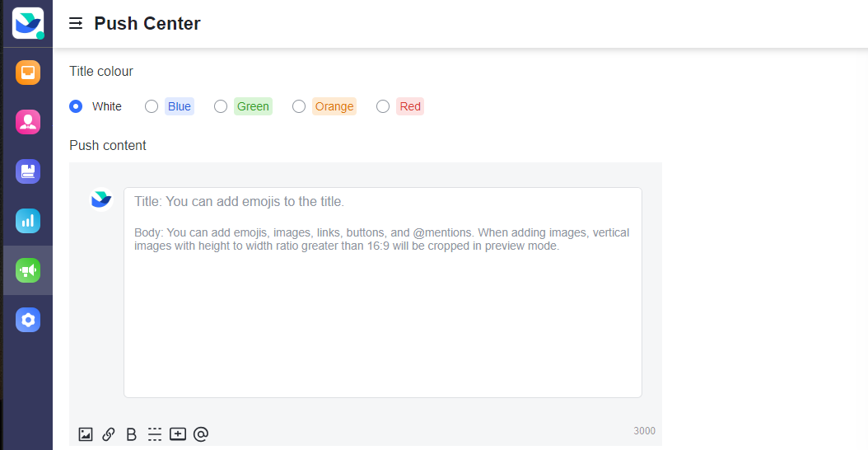Click the Green colour label tag

click(x=253, y=106)
